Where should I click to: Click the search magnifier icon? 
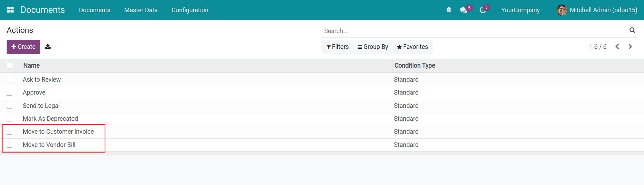632,30
